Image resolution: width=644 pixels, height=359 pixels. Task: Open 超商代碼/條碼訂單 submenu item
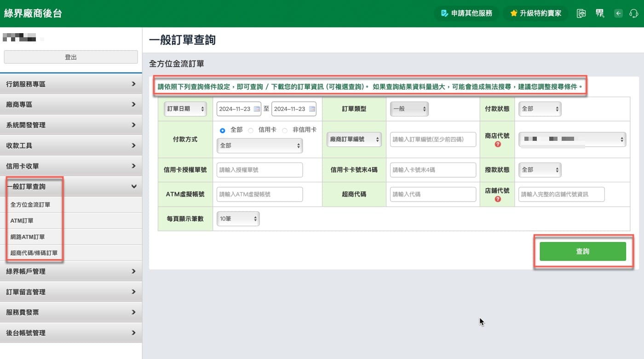coord(34,253)
